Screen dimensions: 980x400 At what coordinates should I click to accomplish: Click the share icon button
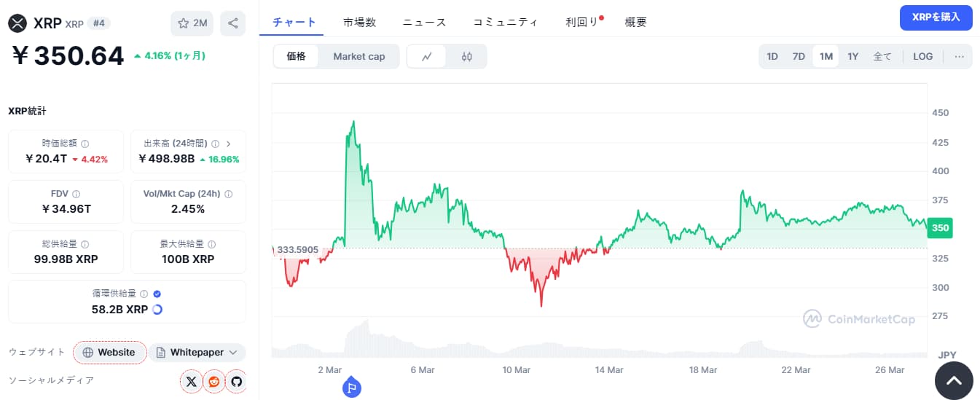(232, 23)
